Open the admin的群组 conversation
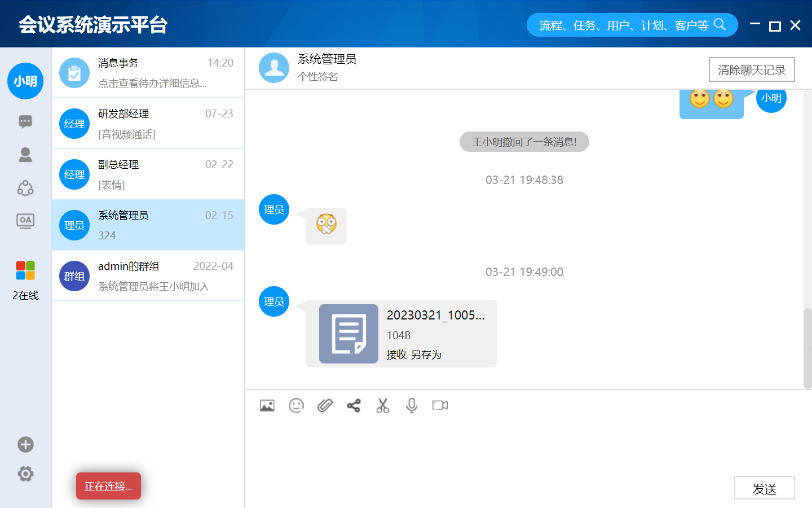Image resolution: width=812 pixels, height=508 pixels. (x=148, y=276)
